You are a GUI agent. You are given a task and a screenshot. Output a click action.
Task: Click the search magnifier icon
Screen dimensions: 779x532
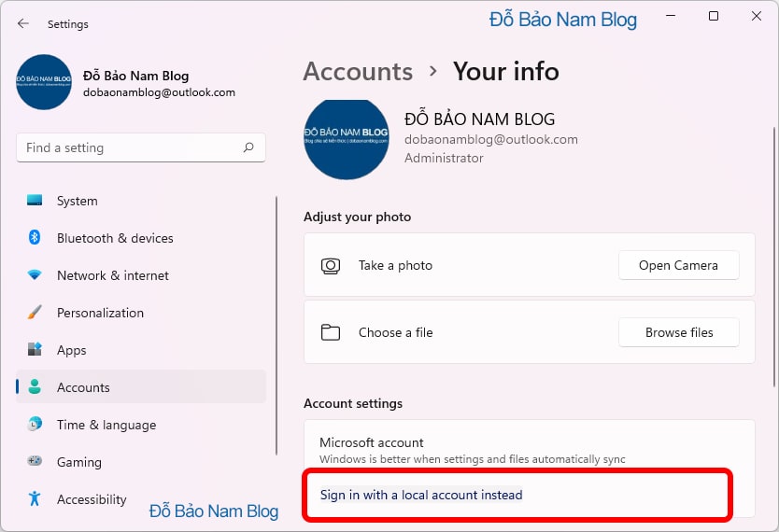tap(248, 147)
